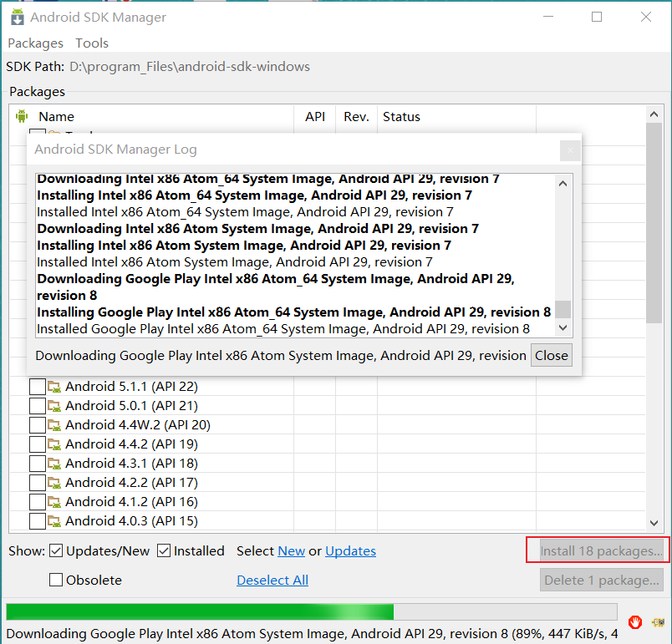
Task: Click the log dialog X close button
Action: coord(570,150)
